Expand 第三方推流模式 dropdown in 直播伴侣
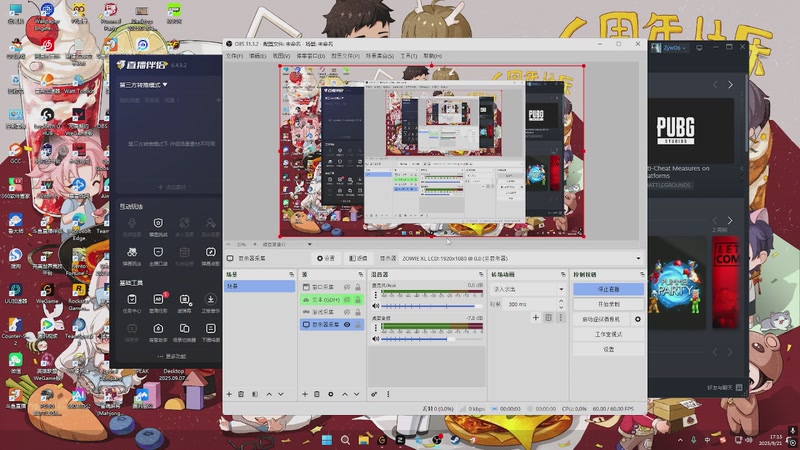Image resolution: width=800 pixels, height=450 pixels. click(143, 85)
